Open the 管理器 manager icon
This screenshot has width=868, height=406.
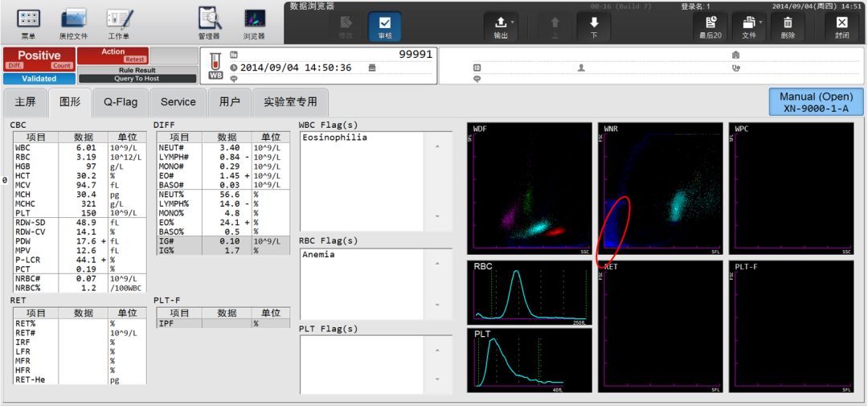point(209,23)
